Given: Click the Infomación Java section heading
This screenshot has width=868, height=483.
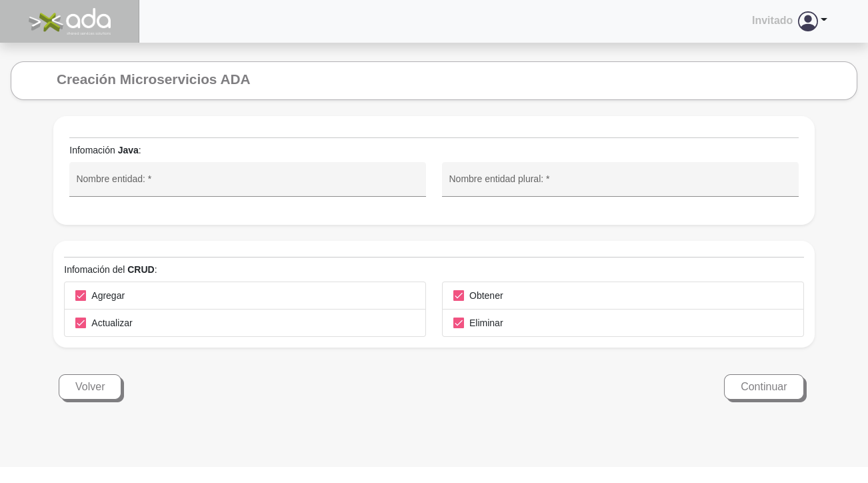Looking at the screenshot, I should pos(105,150).
